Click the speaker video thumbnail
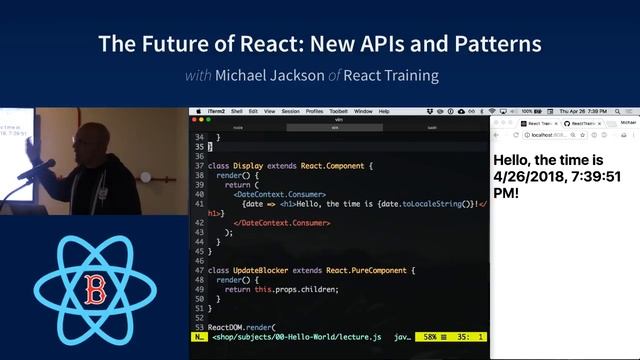 tap(94, 161)
